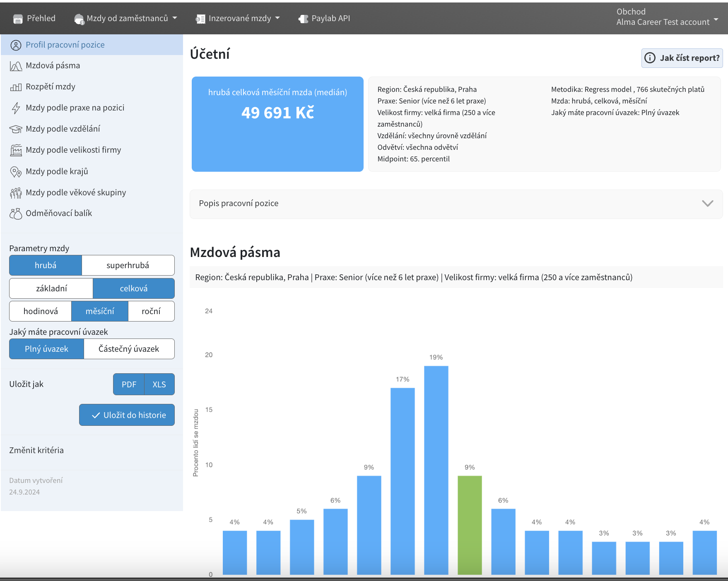This screenshot has width=728, height=581.
Task: Click Uložit do historie button
Action: [127, 415]
